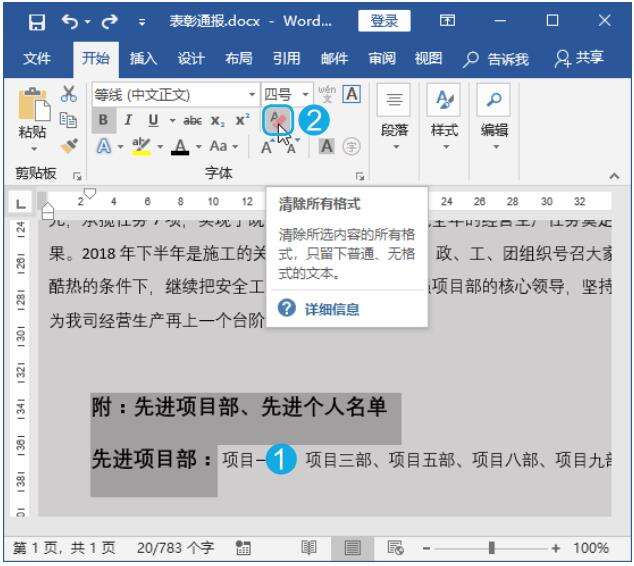Screen dimensions: 634x566
Task: Click the zoom slider in status bar
Action: pyautogui.click(x=491, y=549)
